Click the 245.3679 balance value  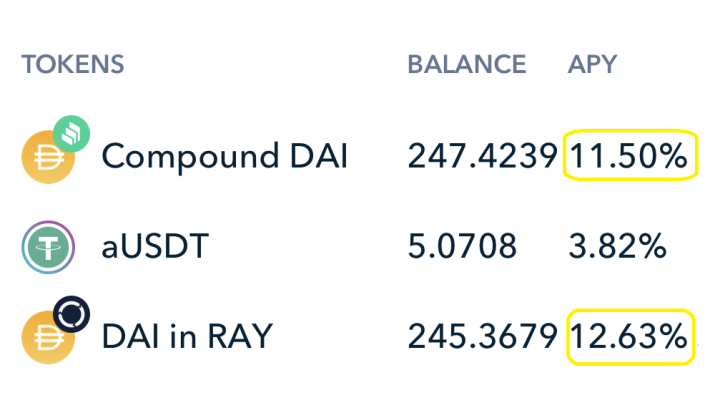pos(482,337)
